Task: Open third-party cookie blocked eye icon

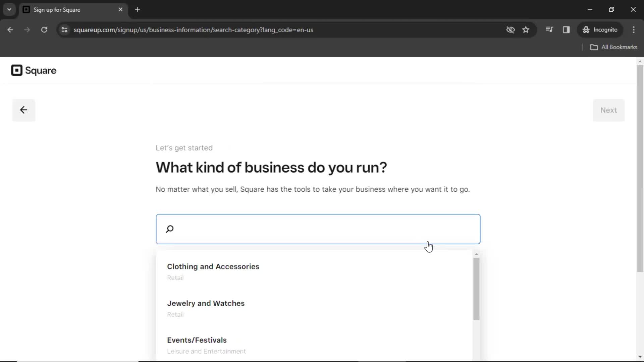Action: (x=510, y=30)
